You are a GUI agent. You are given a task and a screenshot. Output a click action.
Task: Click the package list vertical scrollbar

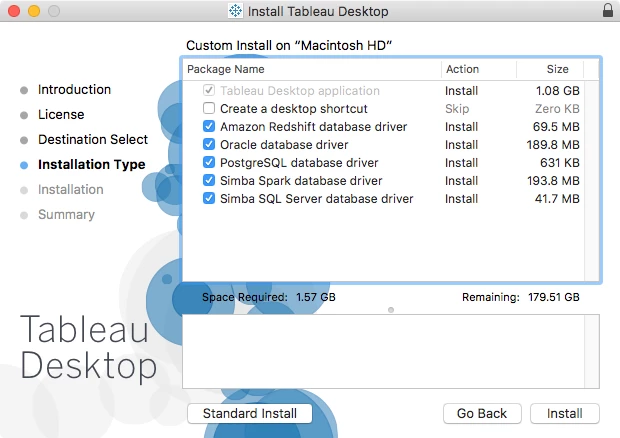(x=592, y=181)
